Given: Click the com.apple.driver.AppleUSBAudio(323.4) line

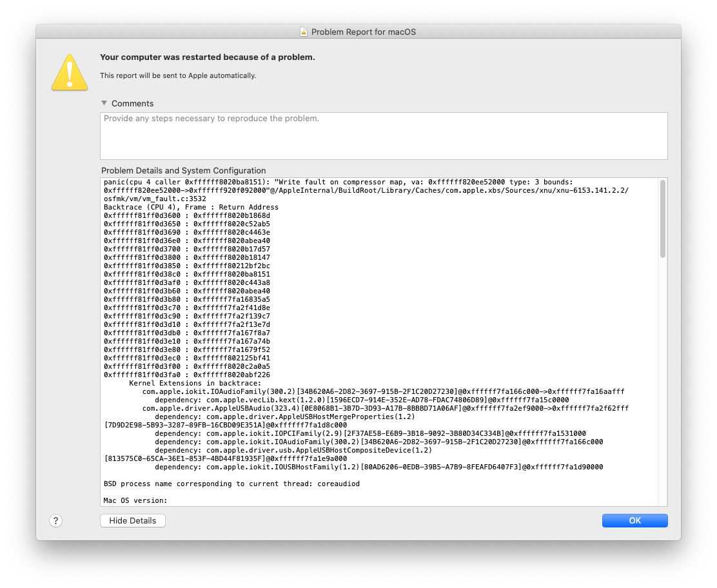Looking at the screenshot, I should click(x=386, y=408).
